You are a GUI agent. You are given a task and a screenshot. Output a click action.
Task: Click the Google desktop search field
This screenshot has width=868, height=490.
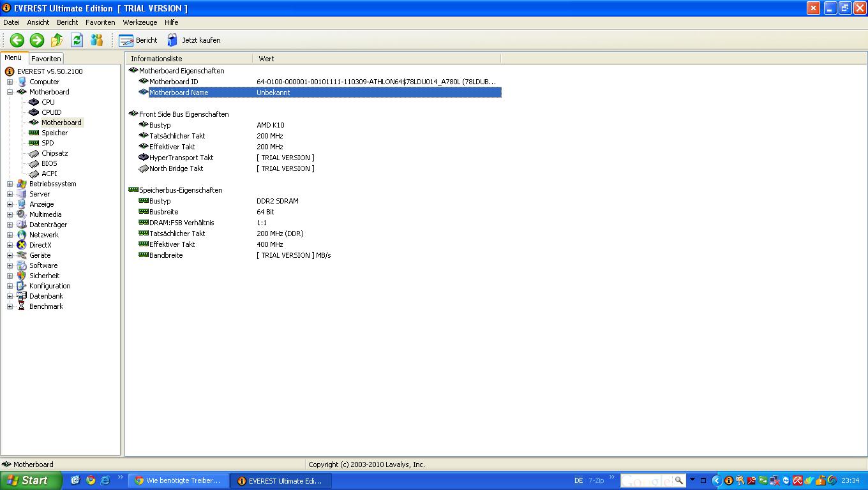coord(647,480)
